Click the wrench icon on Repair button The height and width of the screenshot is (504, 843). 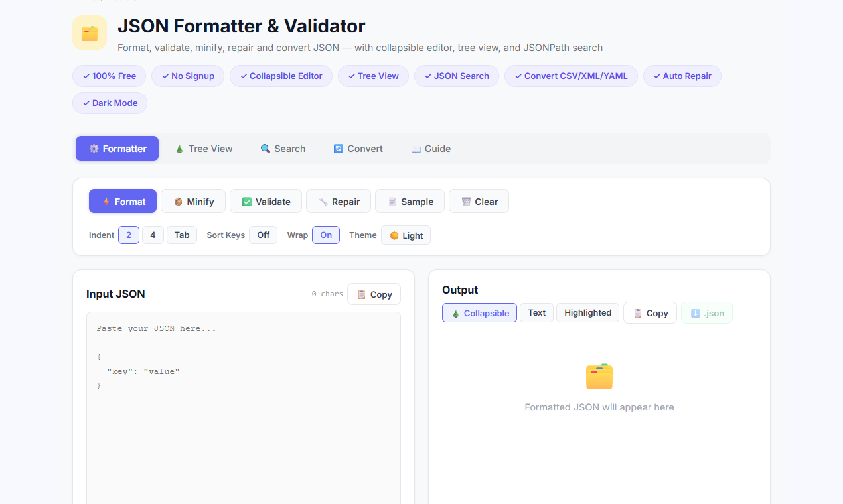pyautogui.click(x=323, y=202)
